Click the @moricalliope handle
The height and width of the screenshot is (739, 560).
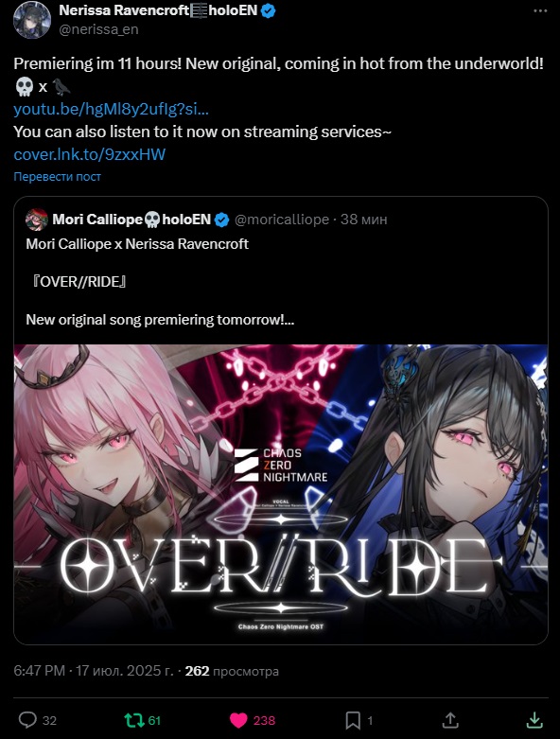[282, 220]
